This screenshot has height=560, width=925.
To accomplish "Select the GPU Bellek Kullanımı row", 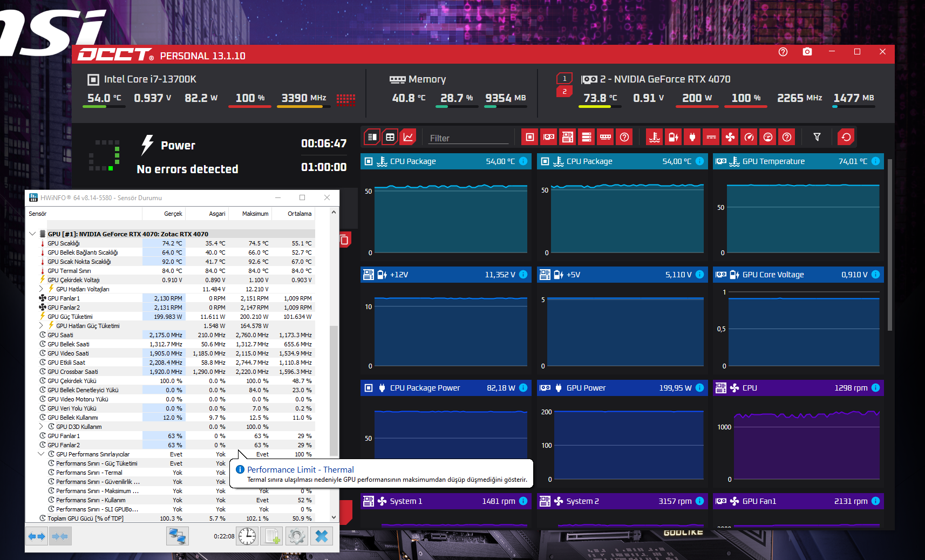I will pos(171,418).
